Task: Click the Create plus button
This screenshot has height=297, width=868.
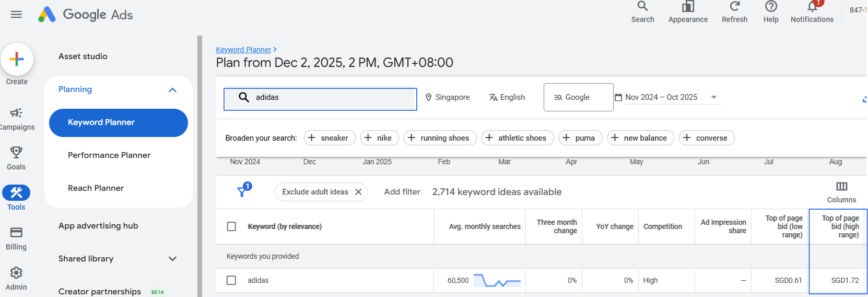Action: pyautogui.click(x=17, y=59)
